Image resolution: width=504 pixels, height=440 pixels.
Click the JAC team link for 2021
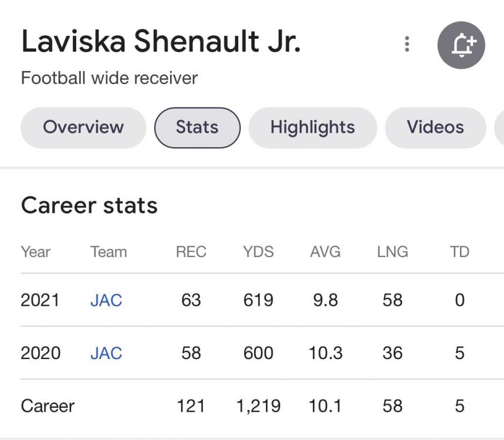106,300
